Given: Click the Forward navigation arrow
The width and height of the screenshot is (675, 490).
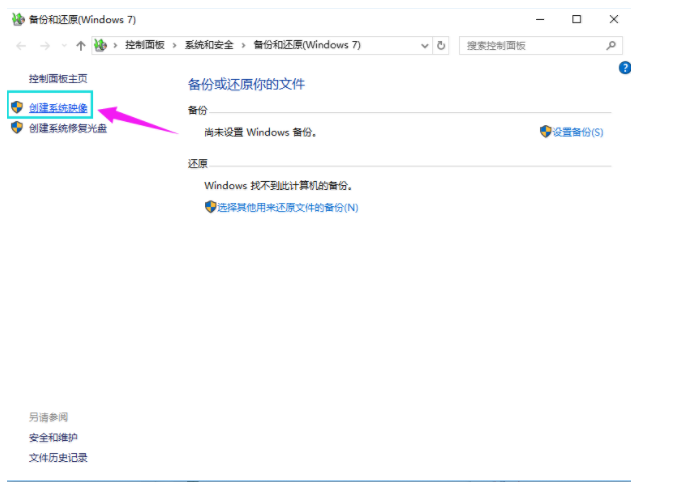Looking at the screenshot, I should click(45, 46).
